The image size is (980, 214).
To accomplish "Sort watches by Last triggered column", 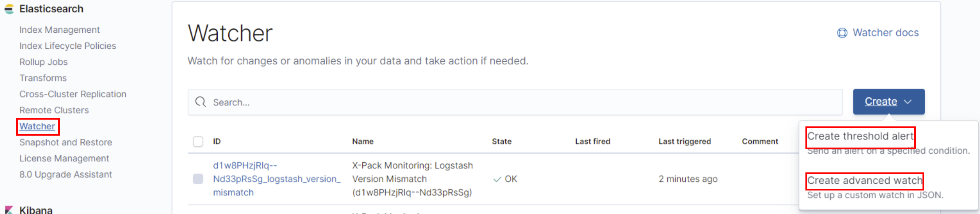I will tap(684, 142).
